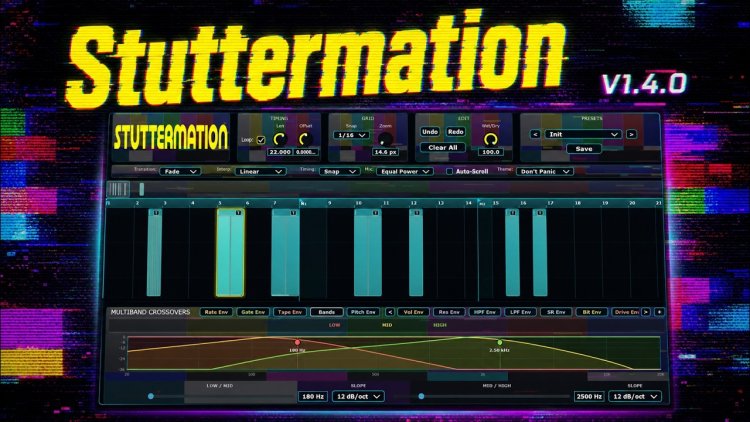The width and height of the screenshot is (750, 422).
Task: Show later envelope tabs with right arrow
Action: (646, 312)
